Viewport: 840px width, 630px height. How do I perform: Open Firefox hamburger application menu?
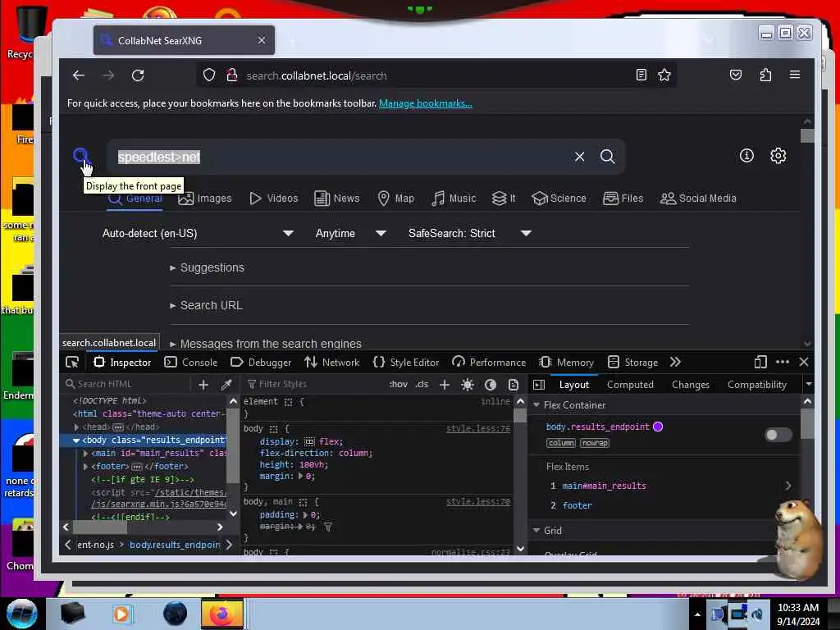pyautogui.click(x=795, y=75)
